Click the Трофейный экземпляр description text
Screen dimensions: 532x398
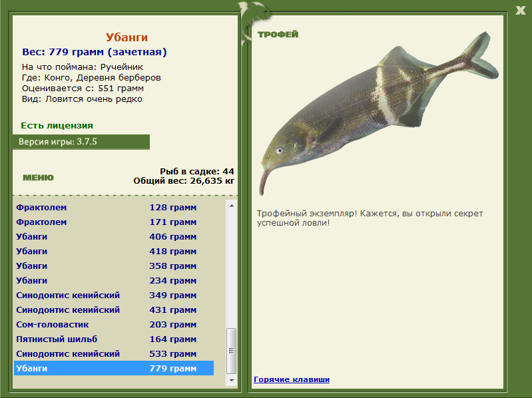[370, 218]
